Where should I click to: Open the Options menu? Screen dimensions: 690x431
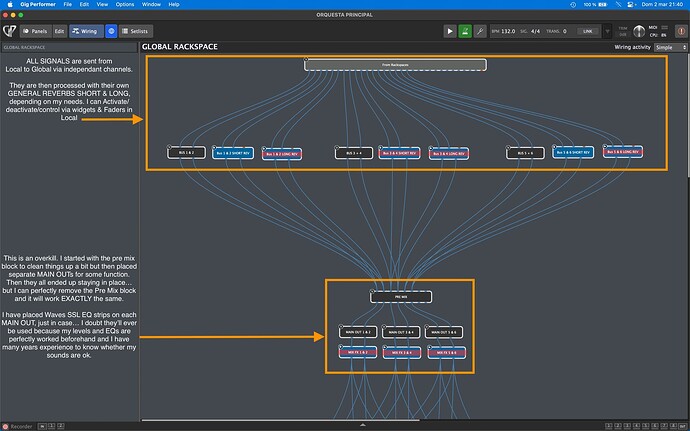[x=125, y=4]
